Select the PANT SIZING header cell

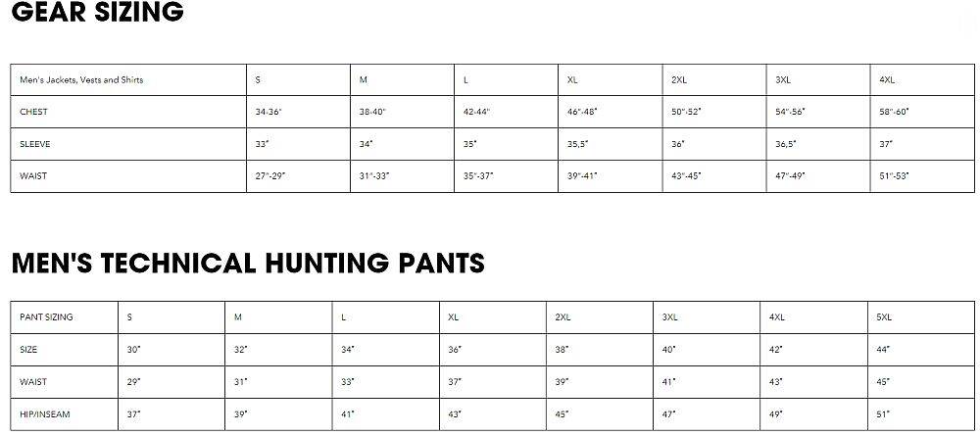click(x=46, y=317)
